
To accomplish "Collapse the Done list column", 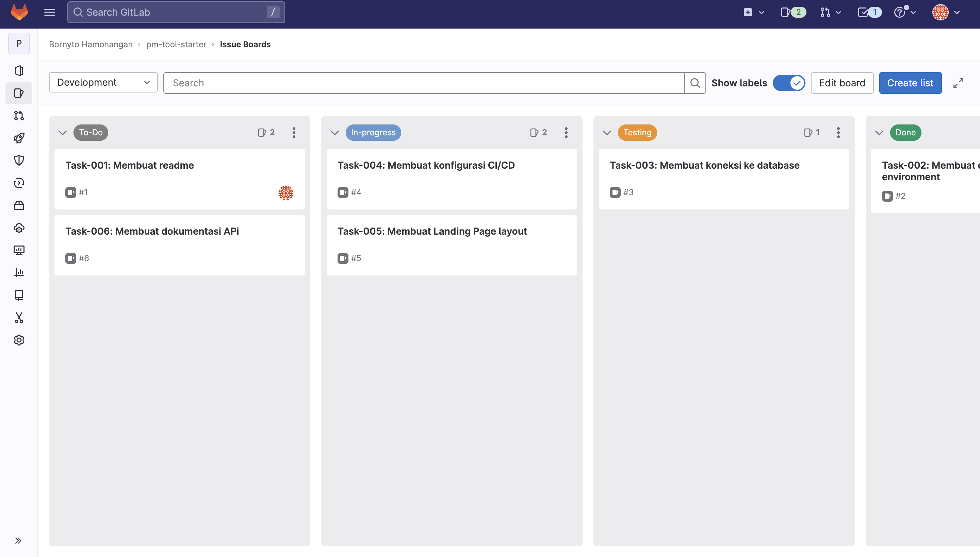I will tap(879, 133).
